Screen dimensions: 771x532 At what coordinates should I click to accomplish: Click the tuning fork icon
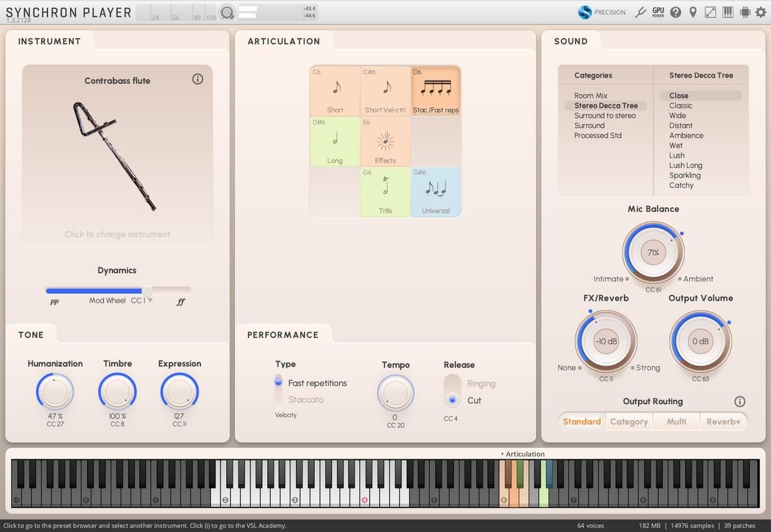click(640, 12)
